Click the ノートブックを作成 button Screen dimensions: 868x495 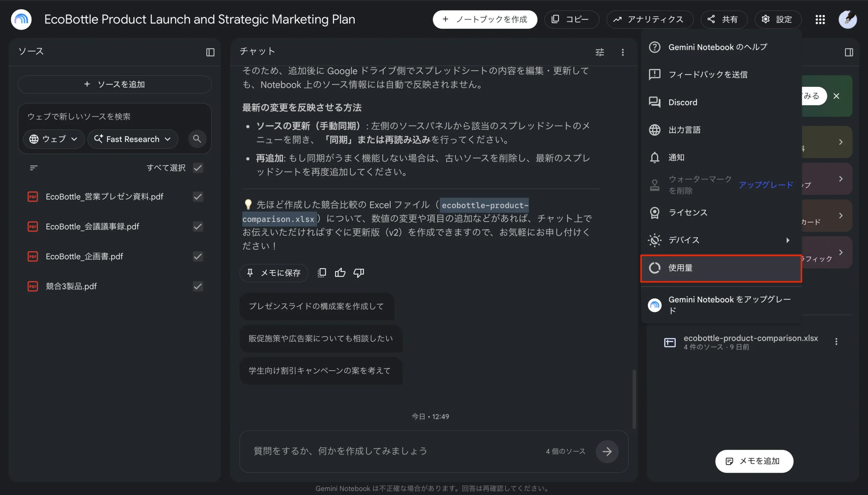[485, 19]
